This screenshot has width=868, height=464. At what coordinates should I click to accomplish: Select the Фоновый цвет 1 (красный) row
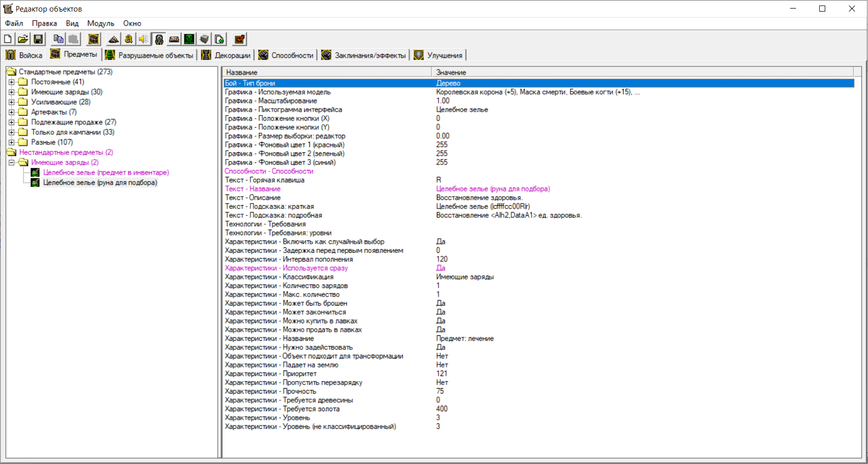(285, 145)
